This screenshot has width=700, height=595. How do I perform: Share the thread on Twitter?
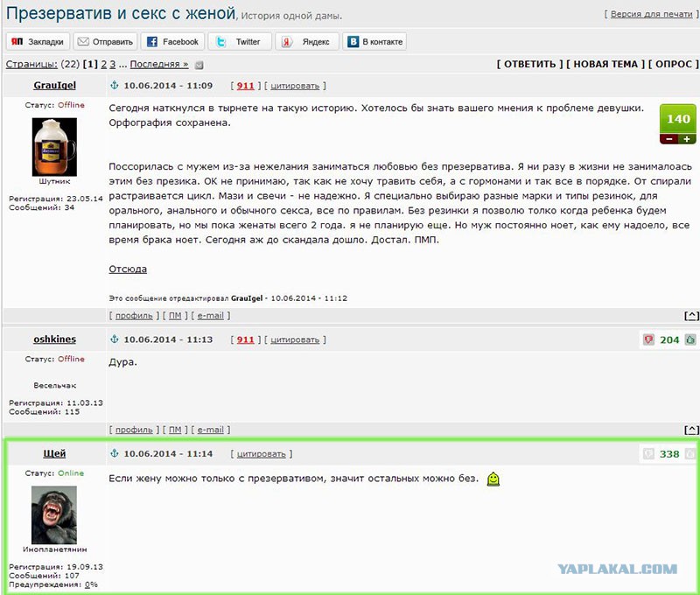[x=240, y=41]
